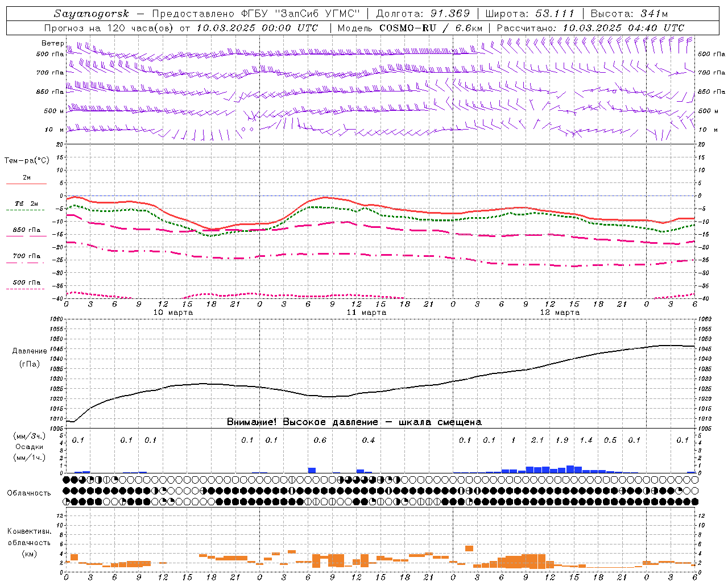Click the 0.6 precipitation value
This screenshot has width=728, height=582.
pos(320,440)
